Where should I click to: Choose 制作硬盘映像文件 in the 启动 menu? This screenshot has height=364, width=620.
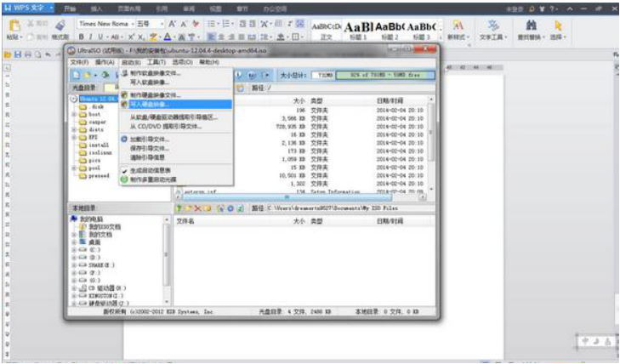[x=176, y=95]
